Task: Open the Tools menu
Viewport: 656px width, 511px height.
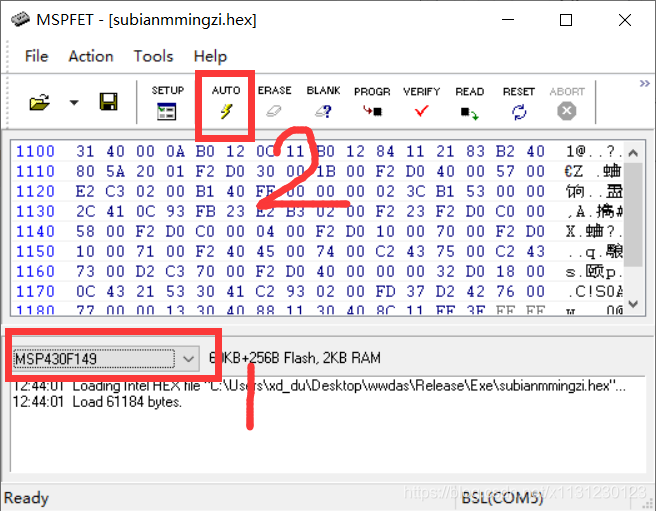Action: point(153,56)
